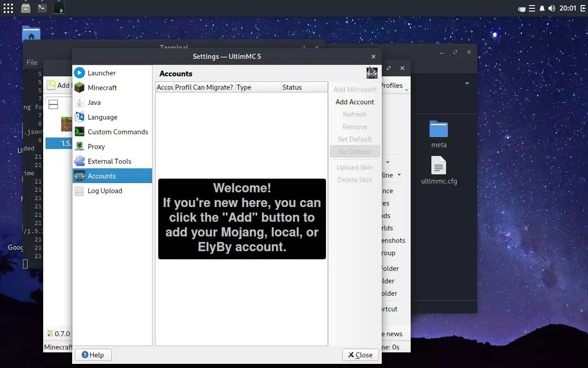Open the Log Upload page
Image resolution: width=588 pixels, height=368 pixels.
pos(112,190)
